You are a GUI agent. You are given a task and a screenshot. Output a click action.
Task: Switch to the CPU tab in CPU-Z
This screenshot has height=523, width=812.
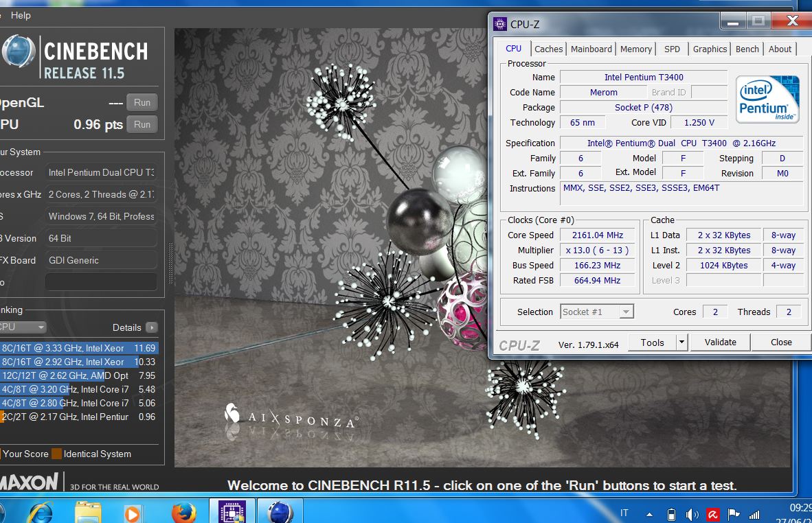tap(513, 49)
